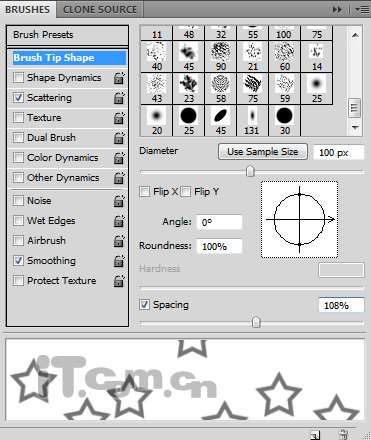Image resolution: width=371 pixels, height=440 pixels.
Task: Click the lock icon beside Wet Edges
Action: pyautogui.click(x=119, y=221)
